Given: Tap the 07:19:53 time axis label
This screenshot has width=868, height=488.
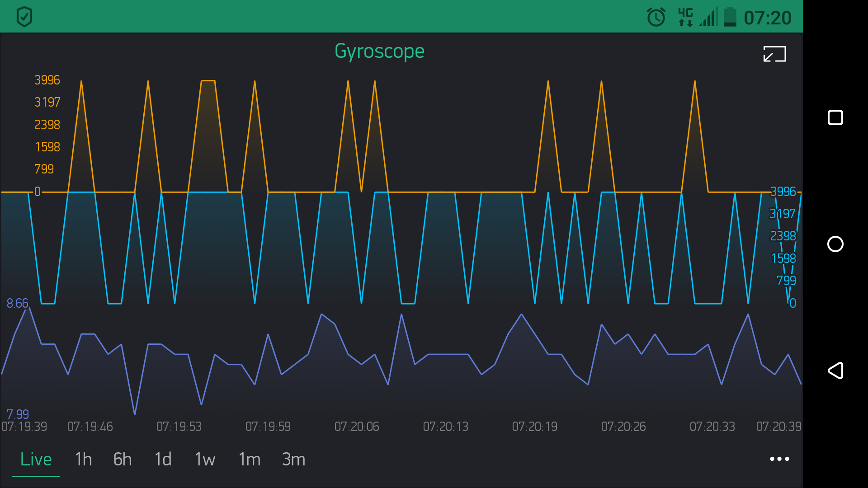Looking at the screenshot, I should (179, 427).
